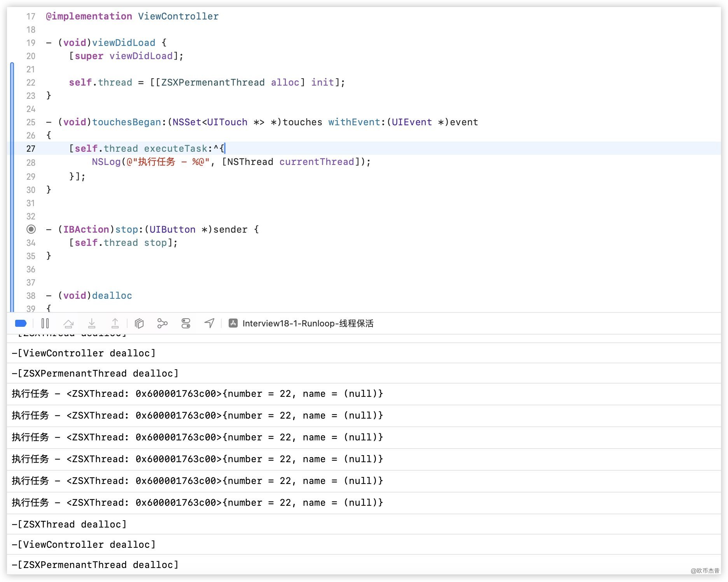Open the Interview18-1-Runloop-线程保活 process menu
The image size is (728, 582).
(x=308, y=323)
